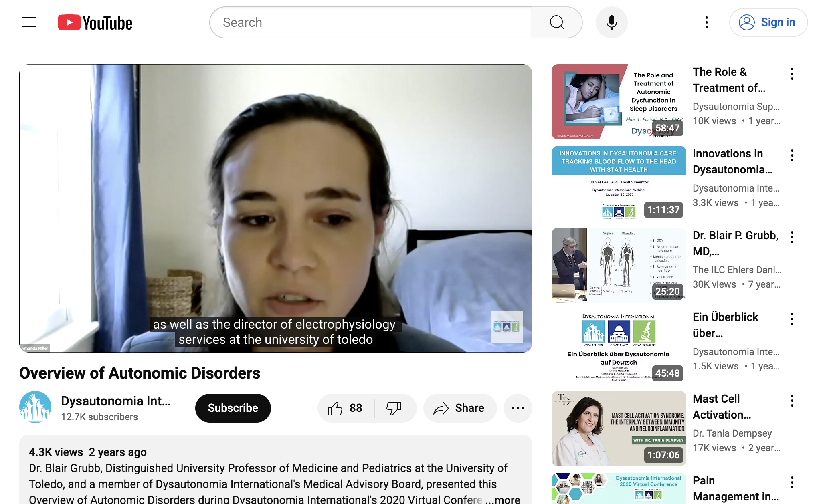Open 'Pain Management in...' video title

[x=736, y=488]
